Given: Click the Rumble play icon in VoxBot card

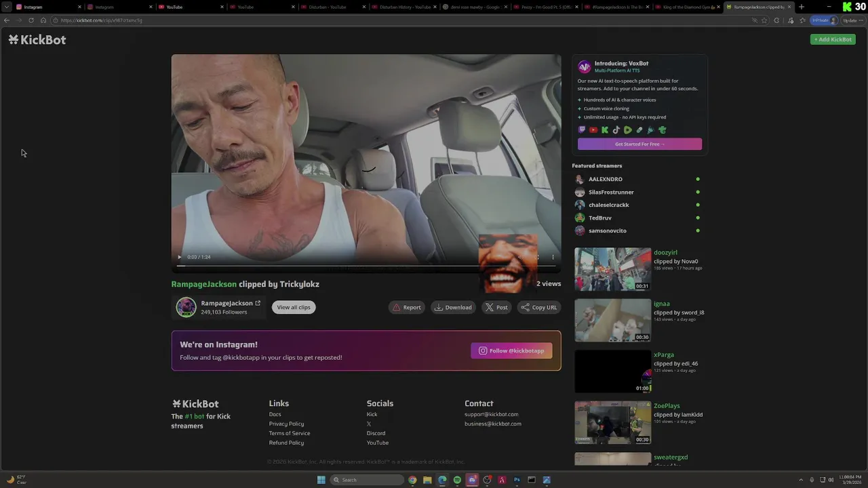Looking at the screenshot, I should pyautogui.click(x=628, y=130).
